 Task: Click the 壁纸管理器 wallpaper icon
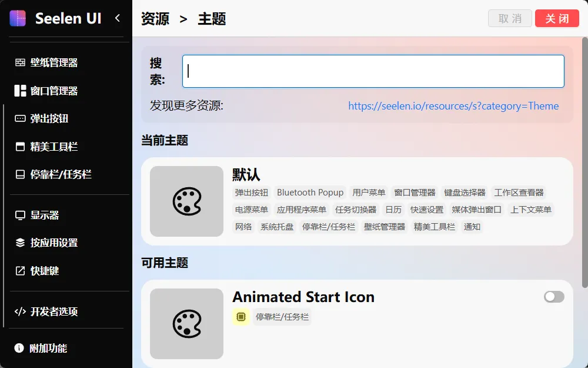click(x=20, y=62)
